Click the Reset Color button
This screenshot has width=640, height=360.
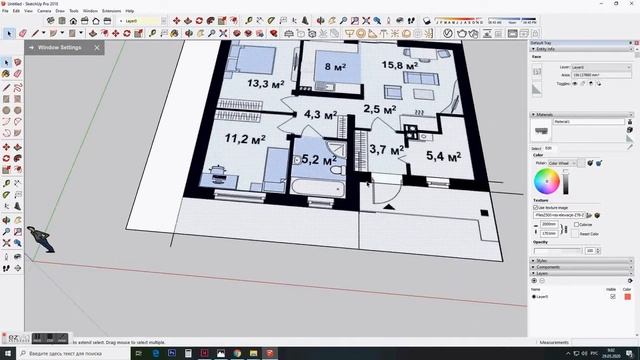575,234
